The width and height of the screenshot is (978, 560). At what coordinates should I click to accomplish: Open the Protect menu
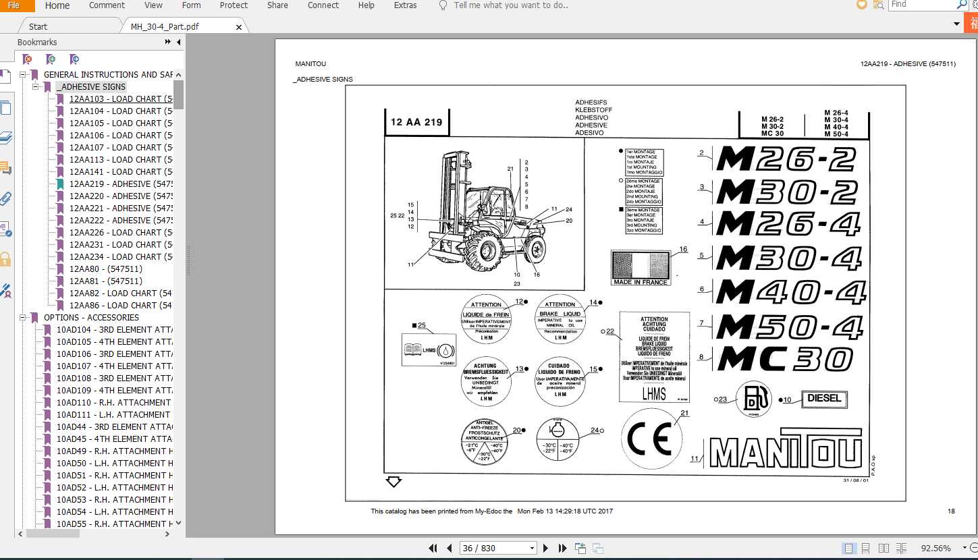[x=234, y=5]
